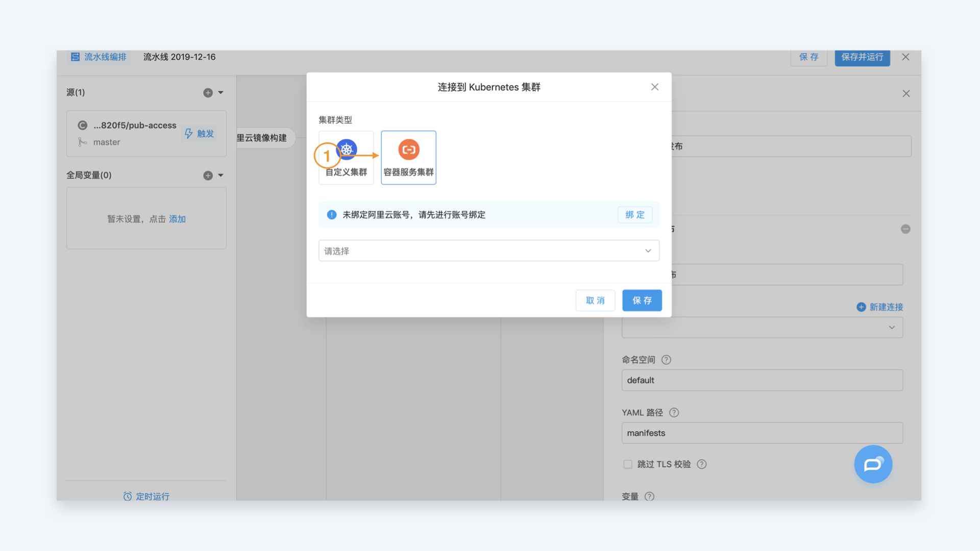Click 取消 in the Kubernetes dialog
Viewport: 980px width, 551px height.
(x=595, y=300)
